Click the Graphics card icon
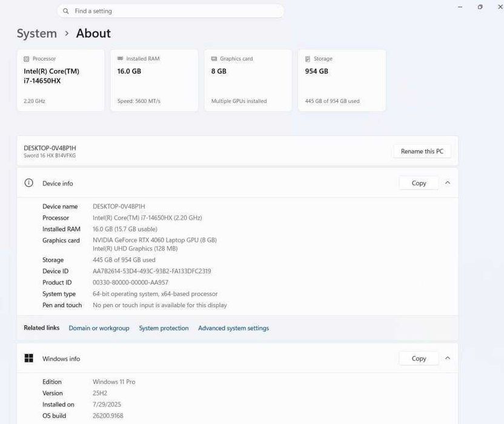504x424 pixels. click(214, 59)
